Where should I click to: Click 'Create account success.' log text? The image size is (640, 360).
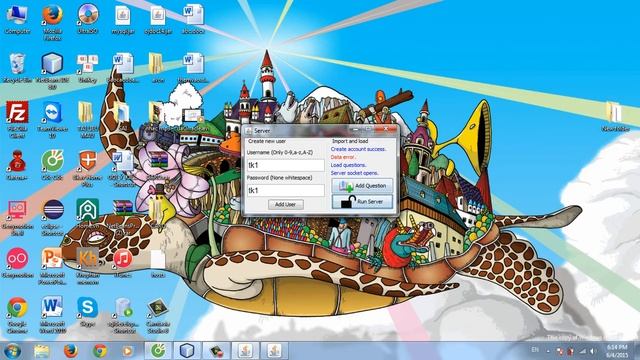point(358,149)
